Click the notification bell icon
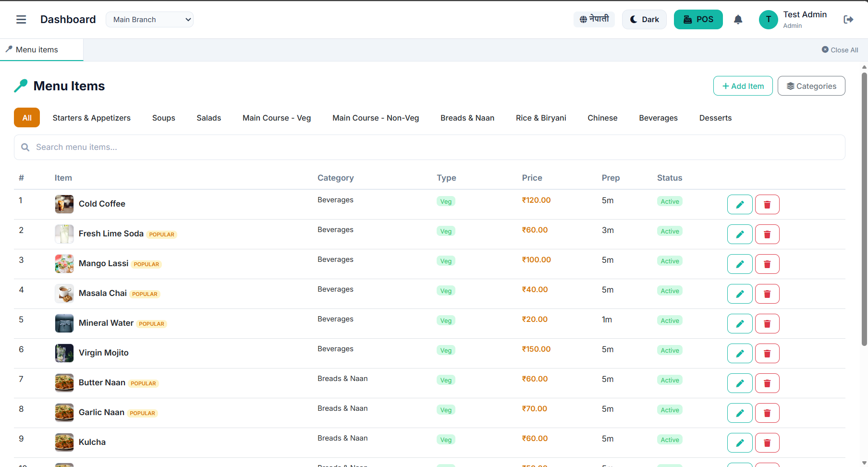This screenshot has width=868, height=467. pos(738,19)
